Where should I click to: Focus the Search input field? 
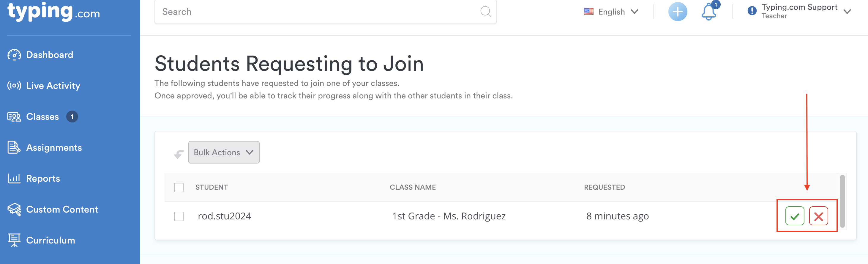(317, 12)
